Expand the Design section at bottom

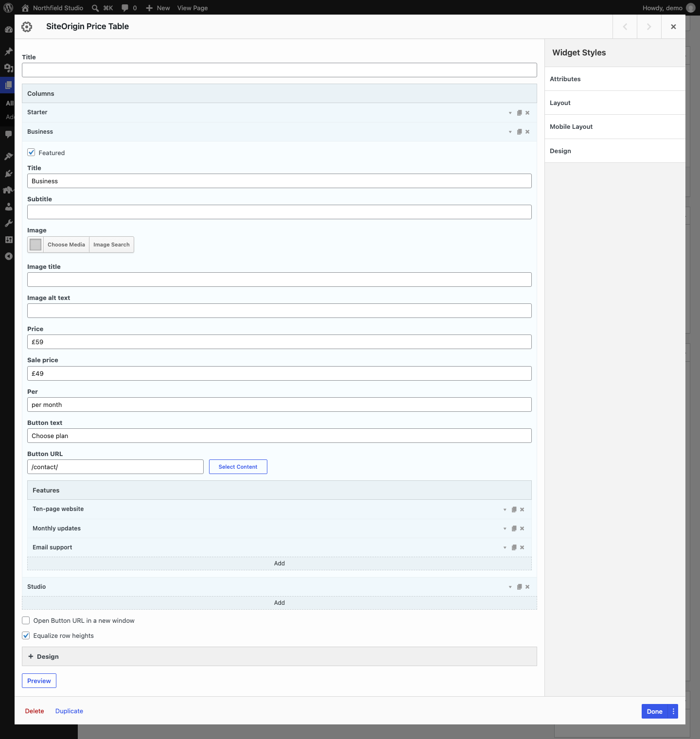click(280, 656)
